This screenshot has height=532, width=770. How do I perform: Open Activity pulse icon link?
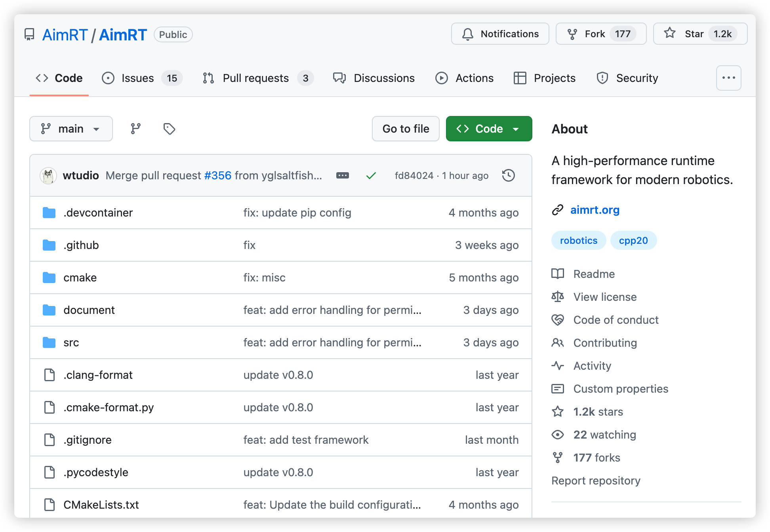click(558, 366)
